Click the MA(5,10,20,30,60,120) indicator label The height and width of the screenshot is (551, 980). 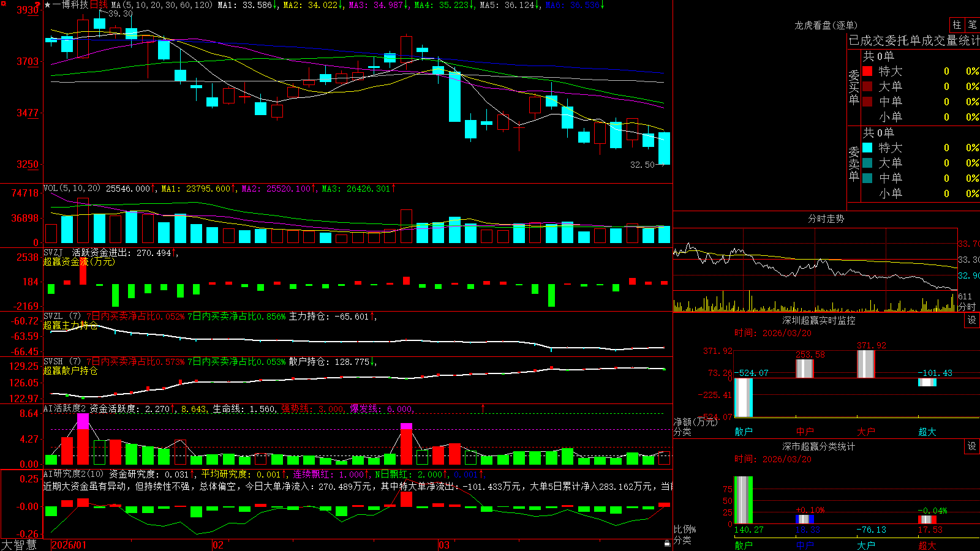pyautogui.click(x=162, y=5)
